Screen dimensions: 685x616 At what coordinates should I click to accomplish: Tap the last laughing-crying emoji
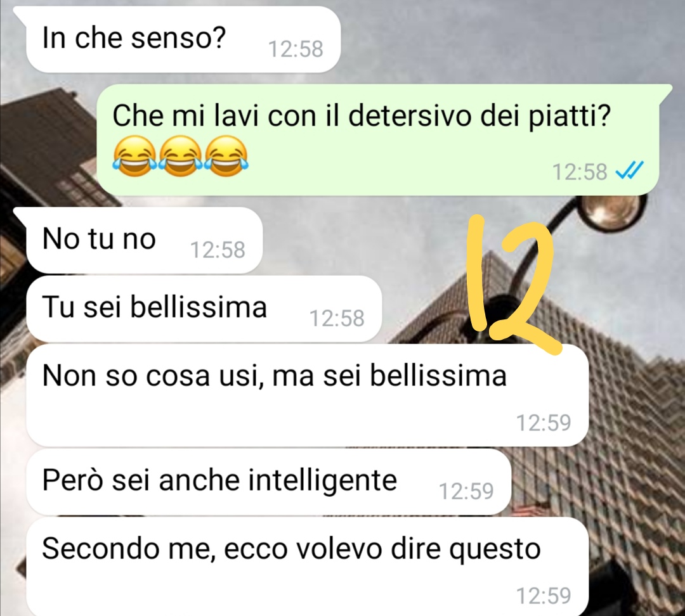coord(226,156)
